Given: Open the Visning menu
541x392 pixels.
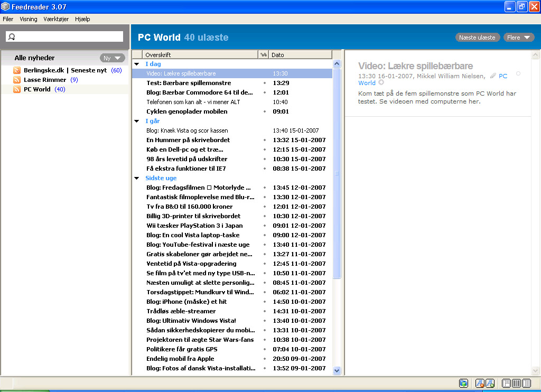Looking at the screenshot, I should 29,19.
